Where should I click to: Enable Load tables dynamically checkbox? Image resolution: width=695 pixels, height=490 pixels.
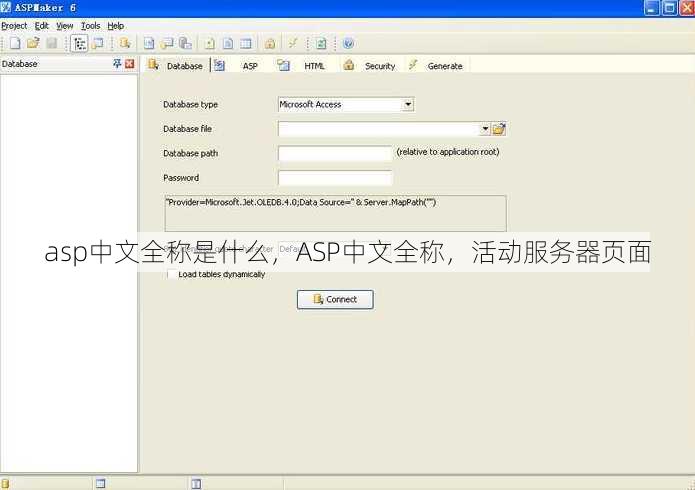coord(171,274)
